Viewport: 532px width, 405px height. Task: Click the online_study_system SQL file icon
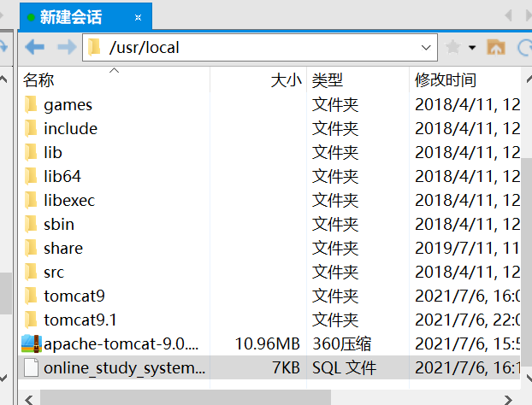click(31, 367)
